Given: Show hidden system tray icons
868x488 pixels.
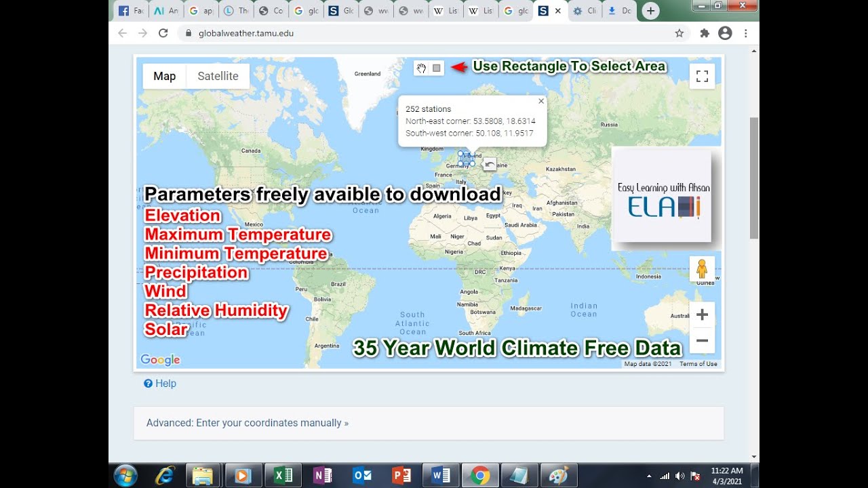Looking at the screenshot, I should tap(650, 476).
